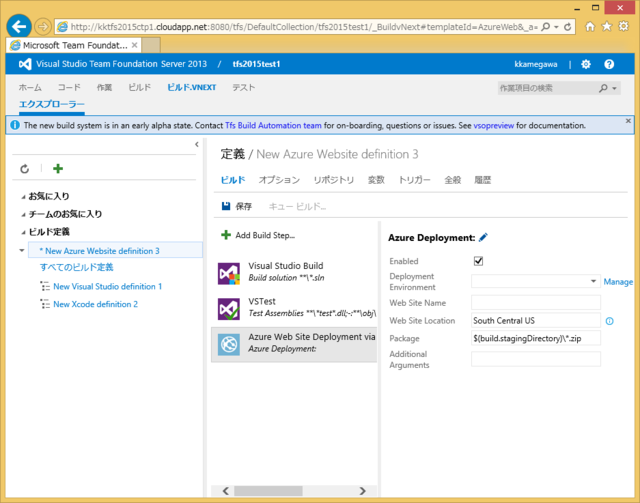Click the kkamegawa user name
The width and height of the screenshot is (640, 503).
click(536, 64)
